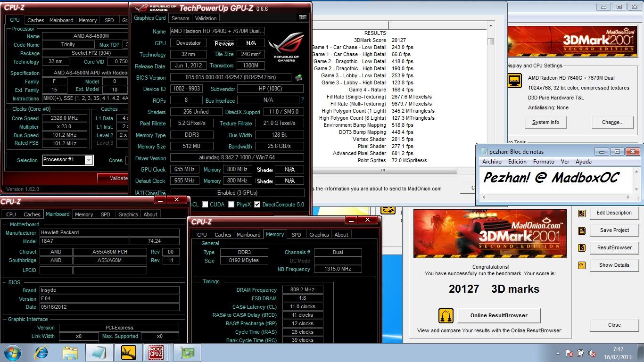Viewport: 644px width, 362px height.
Task: Open About tab in memory CPU-Z window
Action: pyautogui.click(x=341, y=234)
